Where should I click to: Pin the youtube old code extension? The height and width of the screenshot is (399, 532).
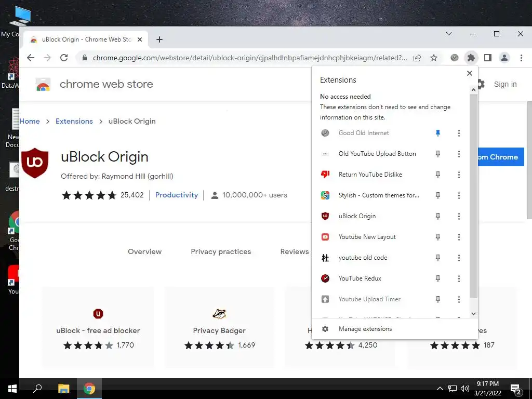pos(437,258)
